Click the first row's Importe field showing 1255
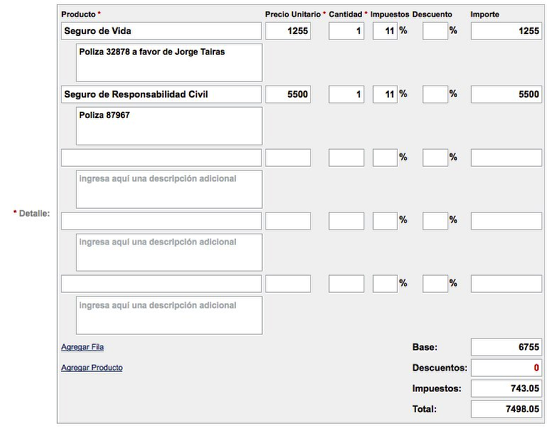 [x=506, y=31]
